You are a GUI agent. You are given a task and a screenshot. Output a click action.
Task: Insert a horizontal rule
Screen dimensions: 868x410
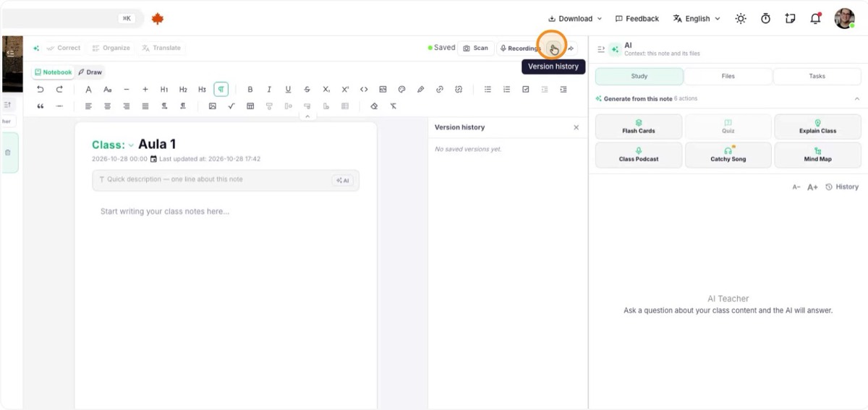click(59, 106)
